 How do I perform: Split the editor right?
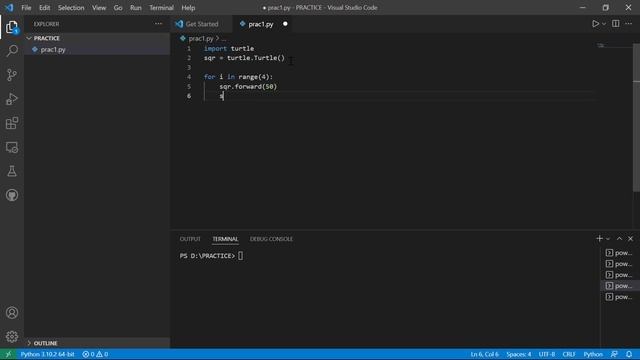point(616,24)
